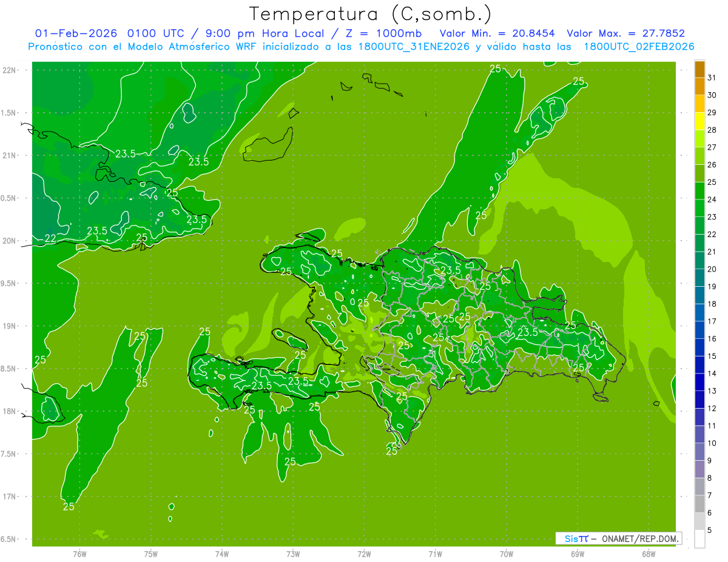The height and width of the screenshot is (562, 728).
Task: Click the colorbar segment between 28 and 29
Action: coord(699,121)
